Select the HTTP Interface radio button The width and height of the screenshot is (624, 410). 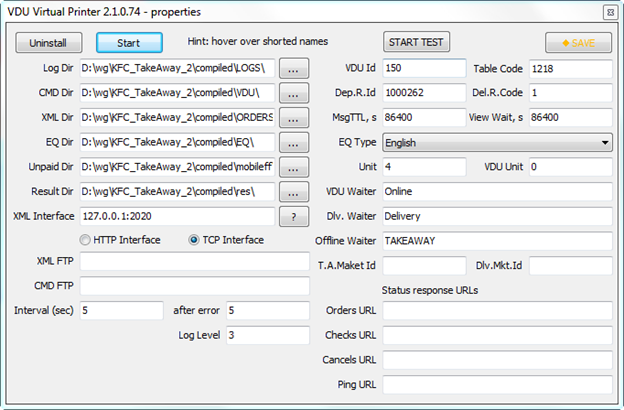85,240
